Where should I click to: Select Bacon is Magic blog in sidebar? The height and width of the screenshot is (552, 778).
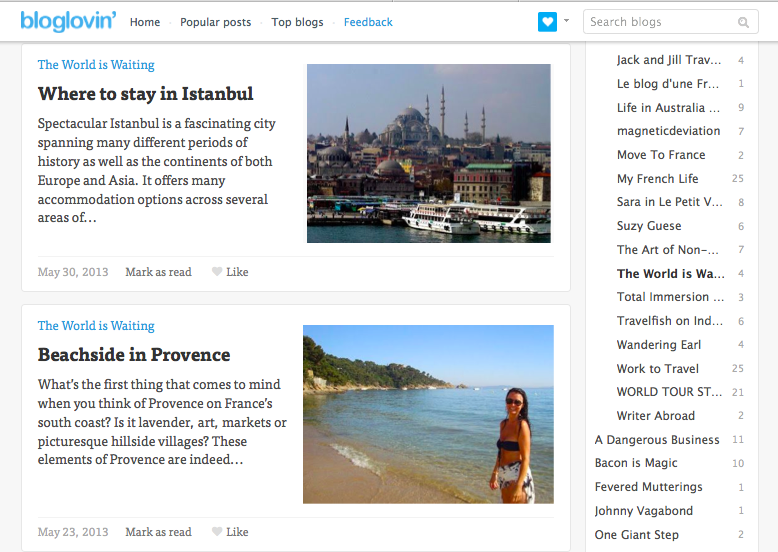636,463
